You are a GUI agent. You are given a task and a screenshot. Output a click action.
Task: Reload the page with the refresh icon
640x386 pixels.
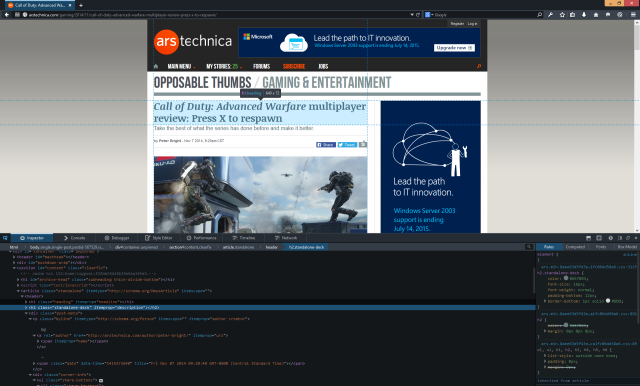(418, 15)
